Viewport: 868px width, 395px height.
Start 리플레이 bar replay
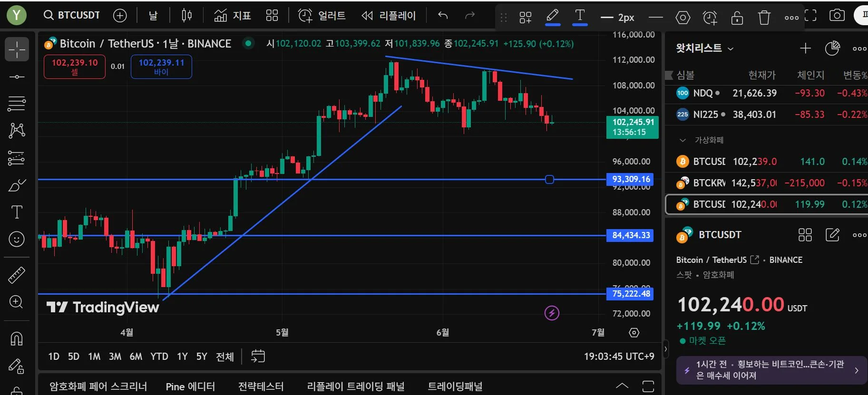(389, 16)
